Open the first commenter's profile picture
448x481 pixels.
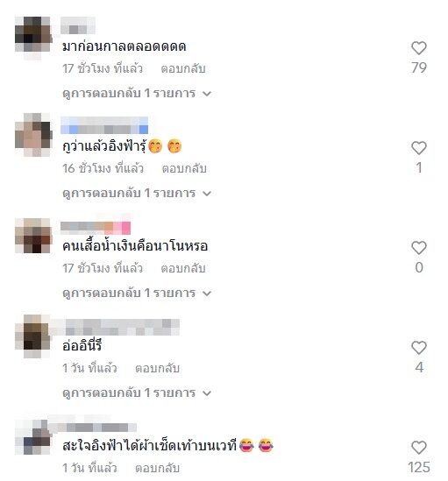[32, 34]
